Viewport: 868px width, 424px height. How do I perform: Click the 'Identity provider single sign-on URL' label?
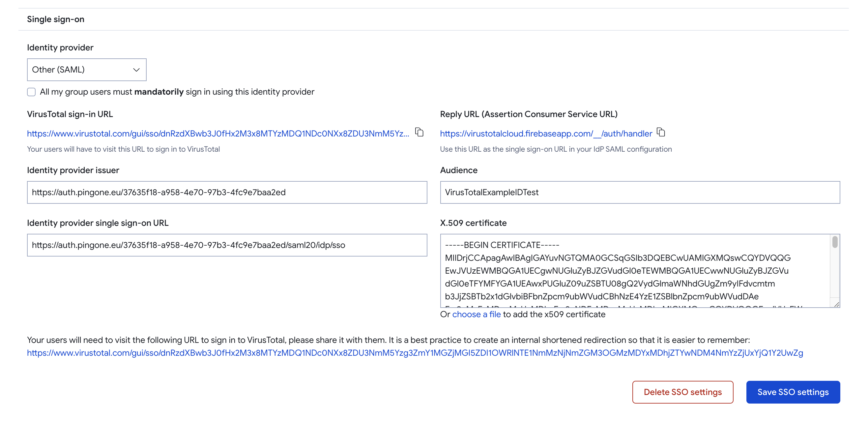[98, 223]
